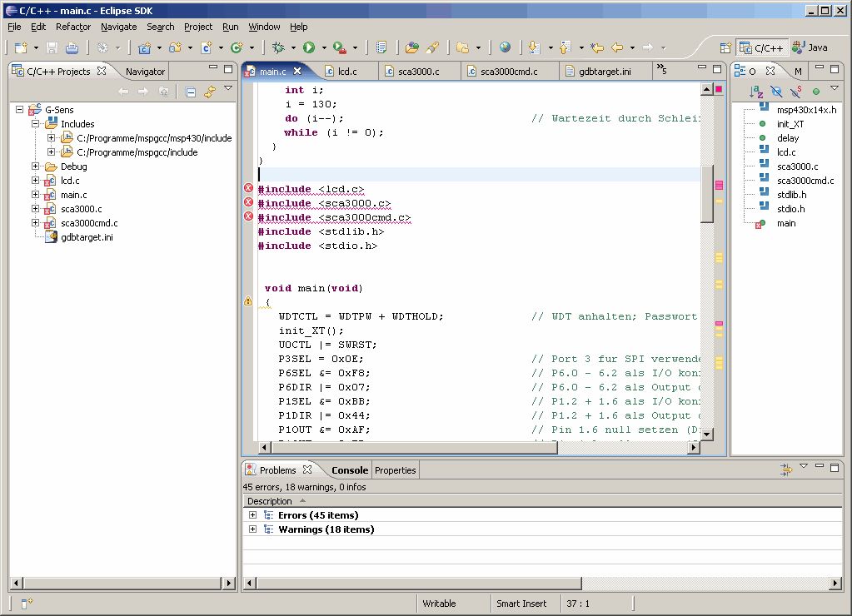Select gdbtarget.ini in the project tree
The image size is (852, 616).
point(87,237)
